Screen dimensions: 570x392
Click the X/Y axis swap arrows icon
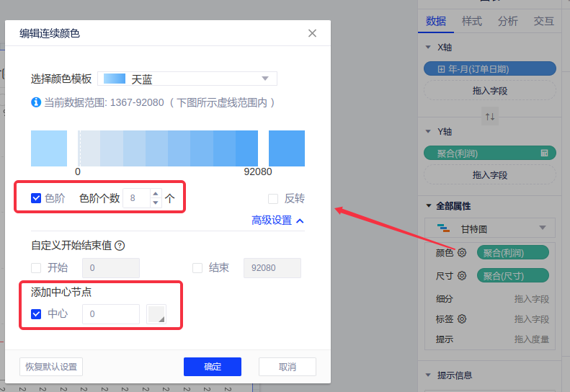[490, 117]
